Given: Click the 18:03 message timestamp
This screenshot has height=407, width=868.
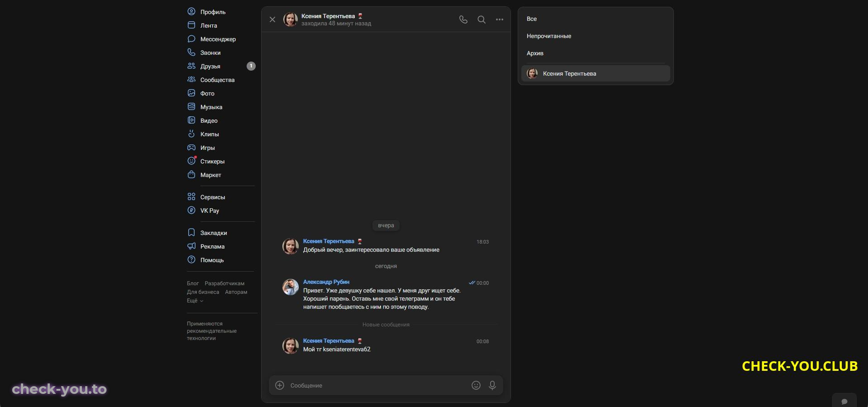Looking at the screenshot, I should (x=482, y=242).
